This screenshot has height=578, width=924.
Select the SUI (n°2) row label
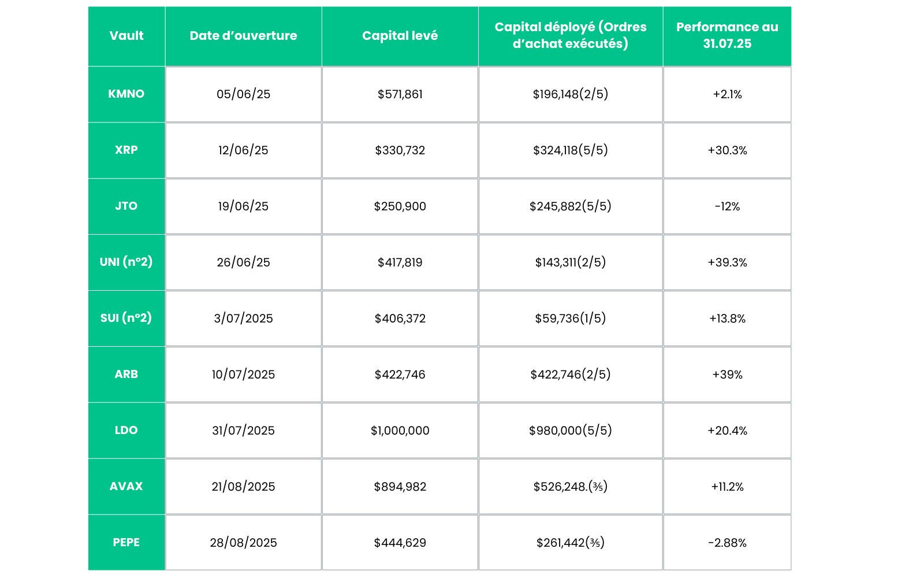coord(126,318)
